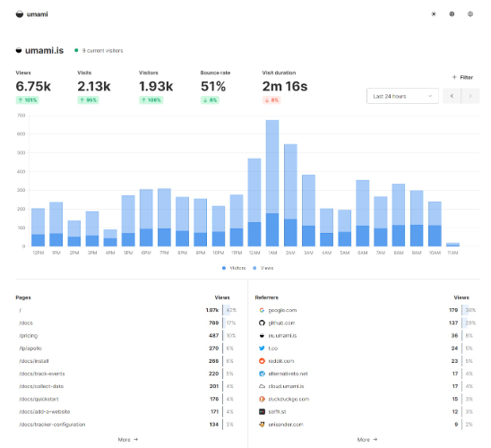Toggle the Visitors legend series
The width and height of the screenshot is (491, 448).
click(234, 268)
